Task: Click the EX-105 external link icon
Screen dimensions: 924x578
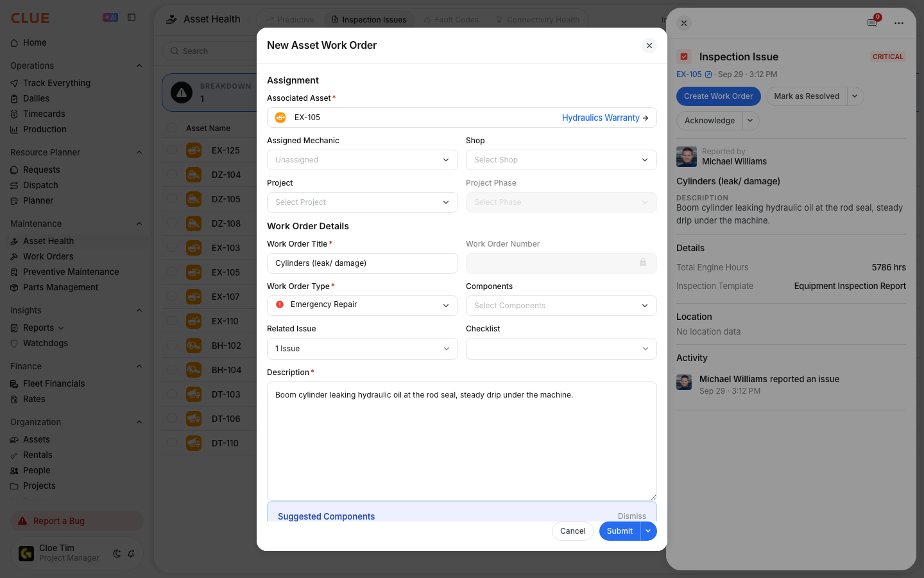Action: click(x=708, y=74)
